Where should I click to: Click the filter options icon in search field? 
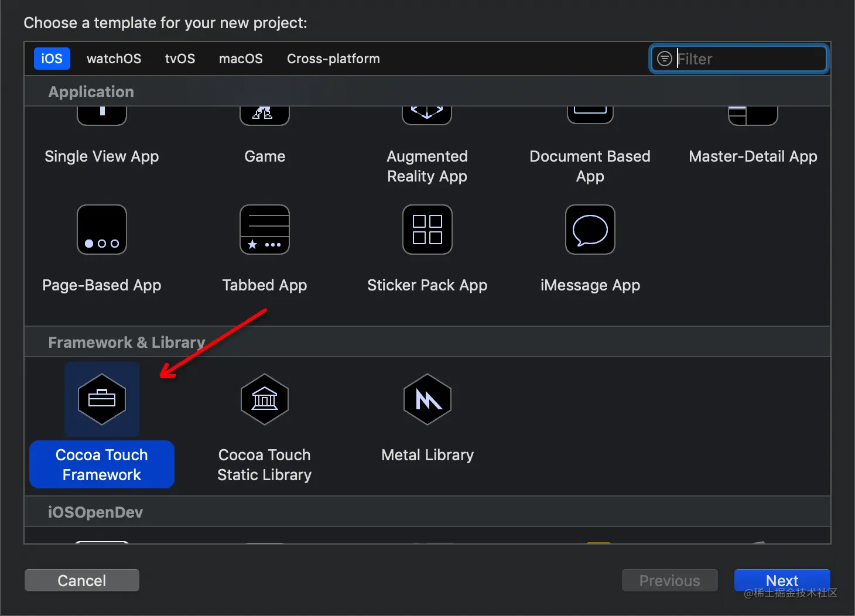click(x=665, y=59)
